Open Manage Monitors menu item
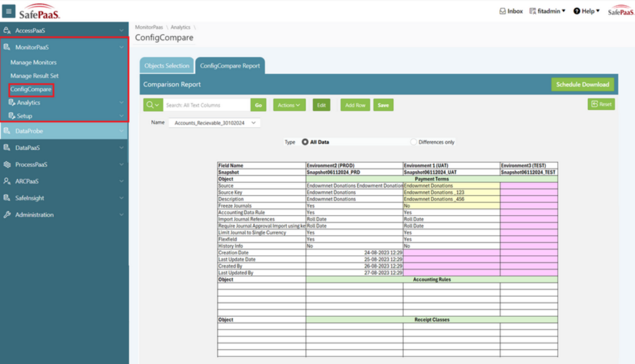The height and width of the screenshot is (364, 635). [x=33, y=63]
